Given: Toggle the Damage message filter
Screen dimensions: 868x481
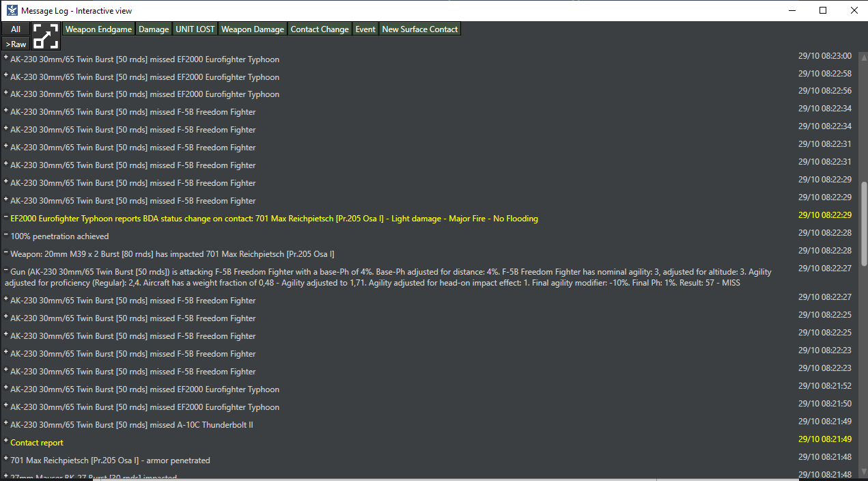Looking at the screenshot, I should [154, 29].
